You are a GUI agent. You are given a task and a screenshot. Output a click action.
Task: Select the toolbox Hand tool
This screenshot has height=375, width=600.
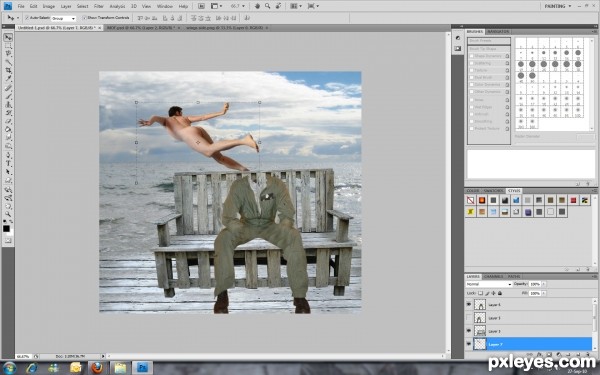tap(8, 206)
